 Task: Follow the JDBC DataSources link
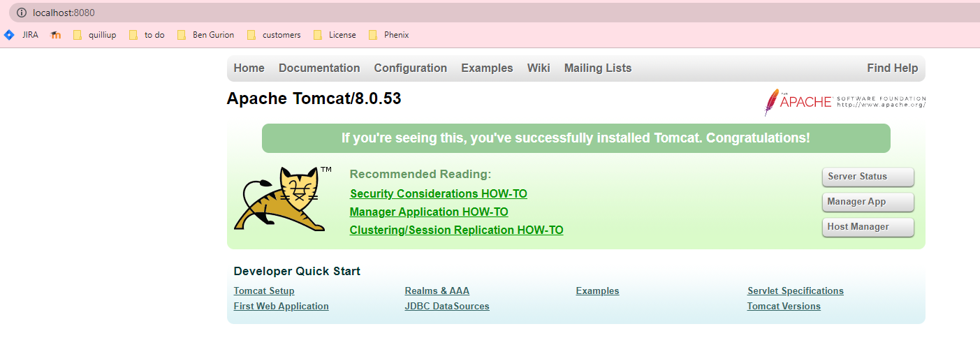pos(447,306)
